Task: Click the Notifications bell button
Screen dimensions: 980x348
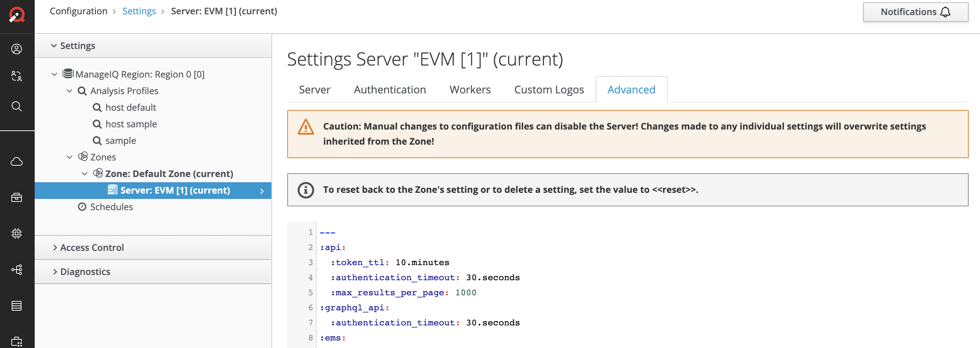Action: coord(915,12)
